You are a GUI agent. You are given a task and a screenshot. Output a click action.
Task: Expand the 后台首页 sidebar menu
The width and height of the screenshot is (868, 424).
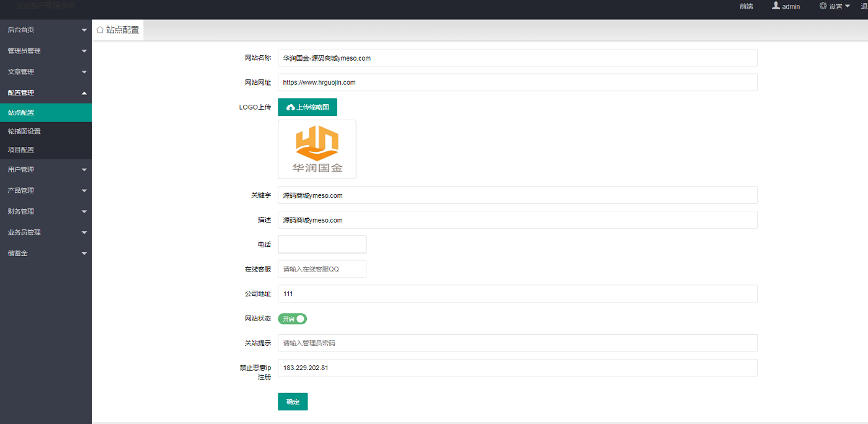coord(45,30)
